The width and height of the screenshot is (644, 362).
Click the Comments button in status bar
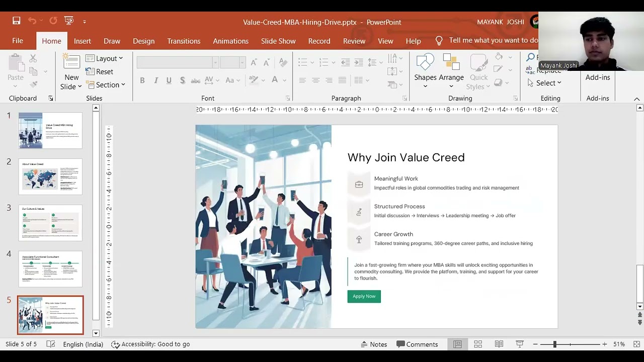point(417,344)
